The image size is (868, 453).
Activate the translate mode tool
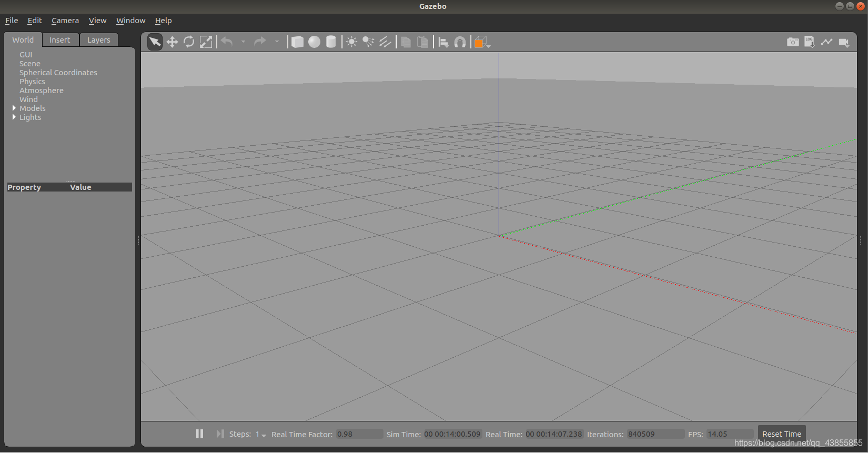point(172,42)
